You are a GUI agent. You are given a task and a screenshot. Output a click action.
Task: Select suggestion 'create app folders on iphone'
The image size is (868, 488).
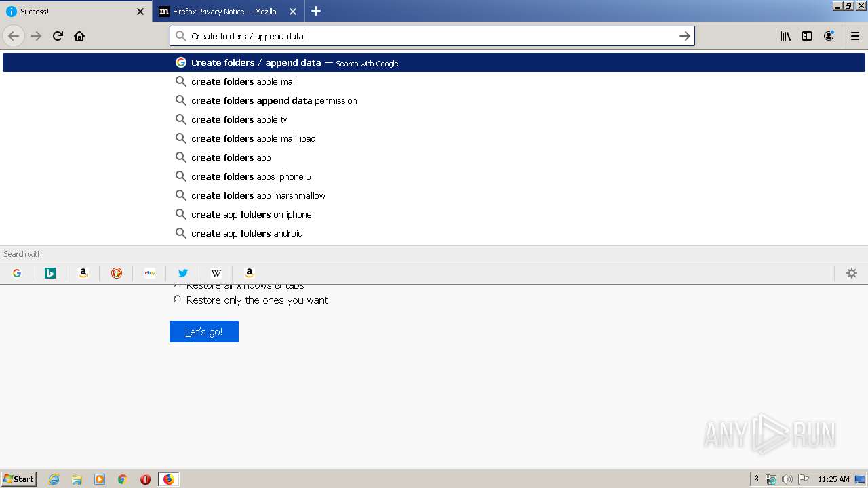(x=434, y=214)
